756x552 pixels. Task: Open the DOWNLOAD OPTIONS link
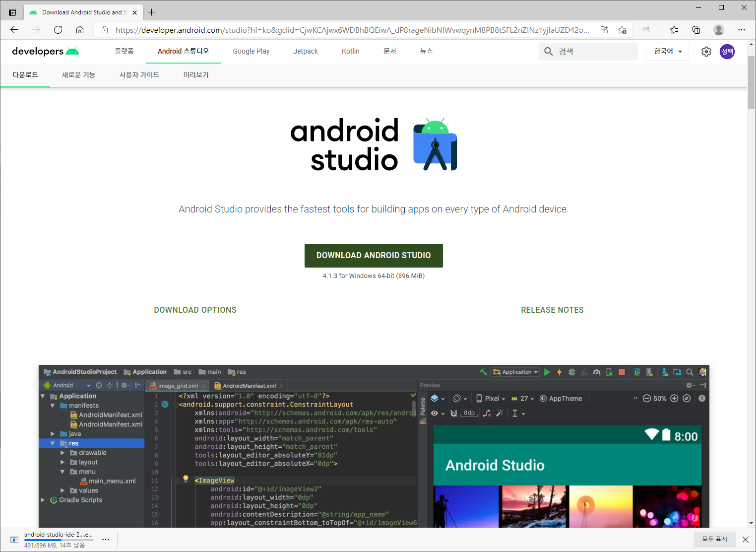click(x=195, y=310)
